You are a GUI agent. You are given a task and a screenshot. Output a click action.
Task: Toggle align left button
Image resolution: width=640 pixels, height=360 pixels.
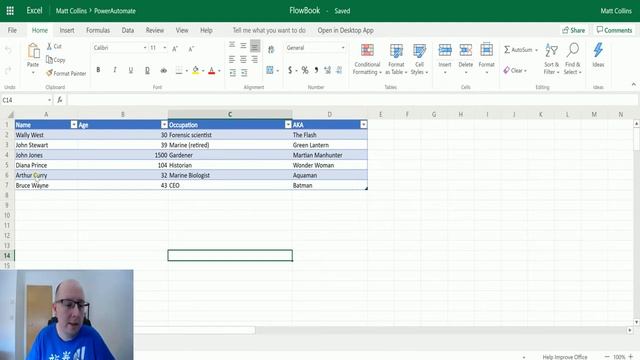tap(232, 60)
